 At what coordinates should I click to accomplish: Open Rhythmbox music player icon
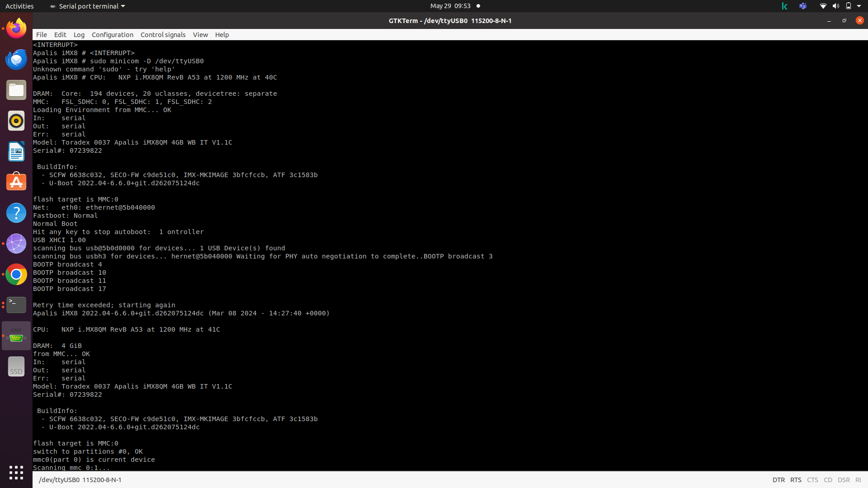(16, 121)
